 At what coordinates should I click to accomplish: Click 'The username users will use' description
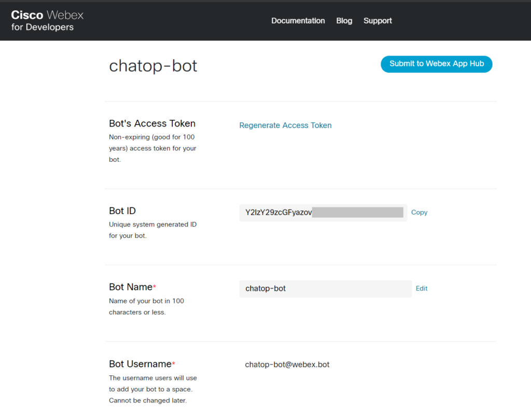pos(153,389)
